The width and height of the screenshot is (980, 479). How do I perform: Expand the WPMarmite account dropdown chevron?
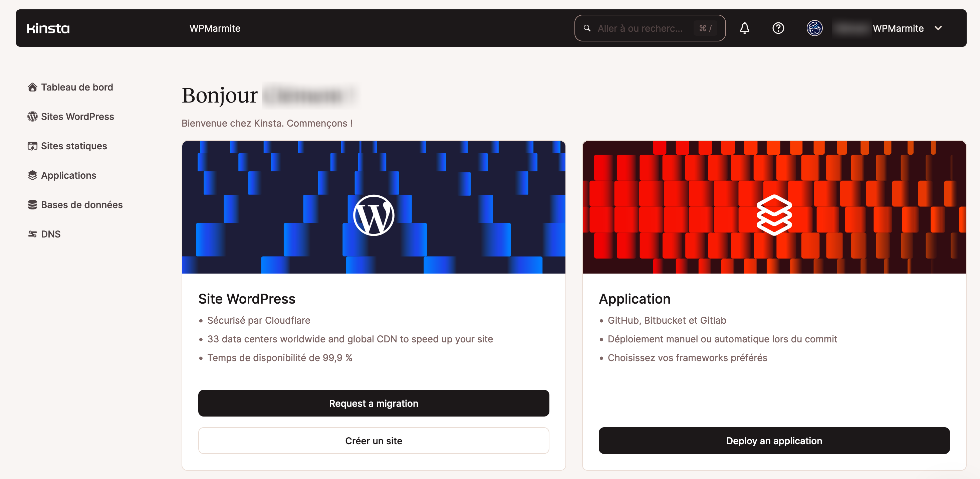[938, 28]
